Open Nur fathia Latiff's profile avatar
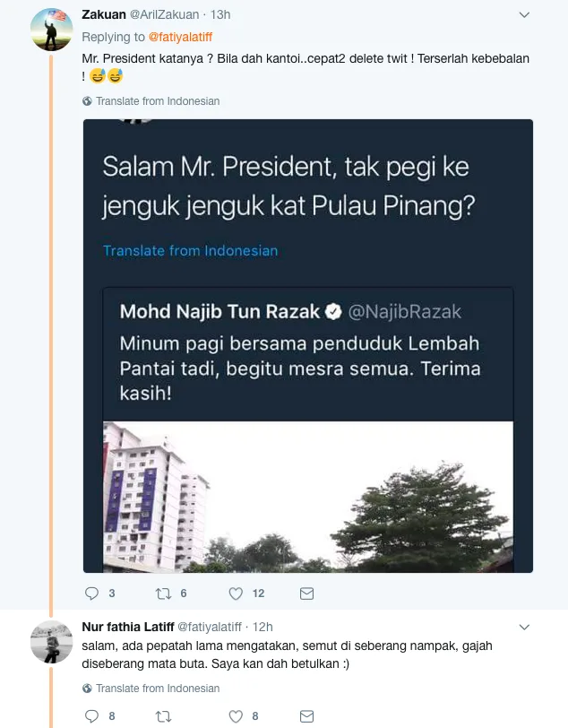This screenshot has height=728, width=568. coord(51,641)
